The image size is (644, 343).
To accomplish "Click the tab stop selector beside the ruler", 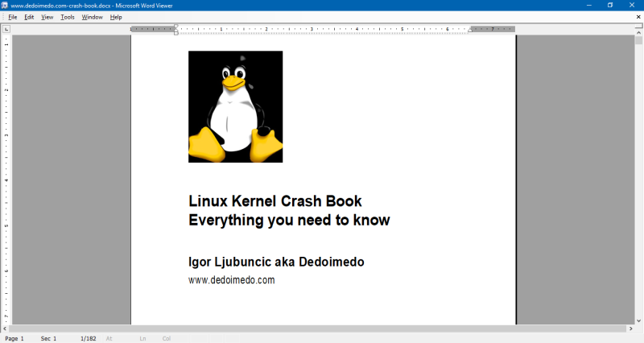I will (6, 29).
